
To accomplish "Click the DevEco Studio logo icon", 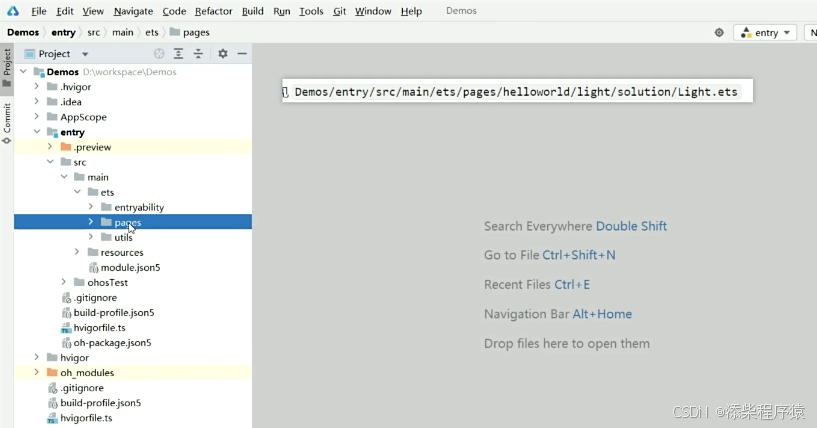I will pyautogui.click(x=13, y=11).
